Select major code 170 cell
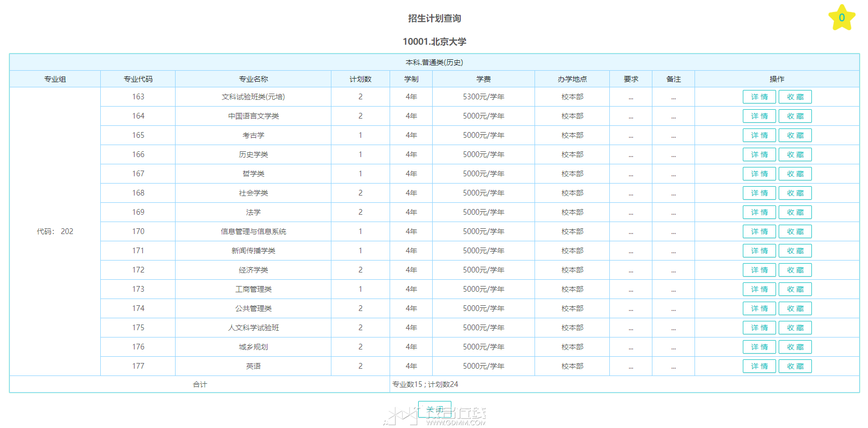 (x=138, y=231)
